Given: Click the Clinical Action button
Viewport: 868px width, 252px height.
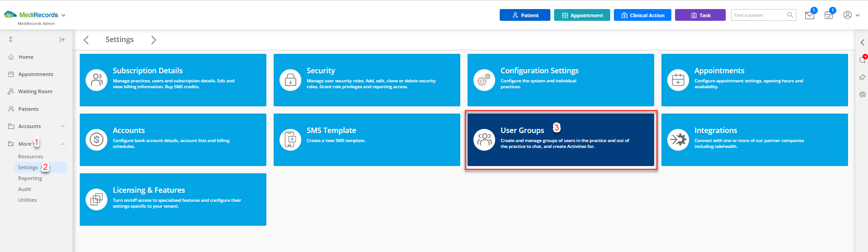Looking at the screenshot, I should pos(642,15).
